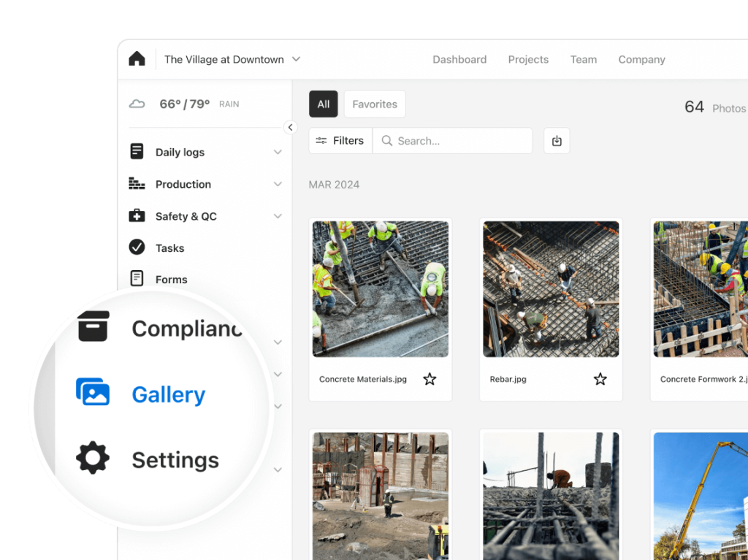Screen dimensions: 748x560
Task: Expand the sidebar chevron level with Settings
Action: pos(278,470)
